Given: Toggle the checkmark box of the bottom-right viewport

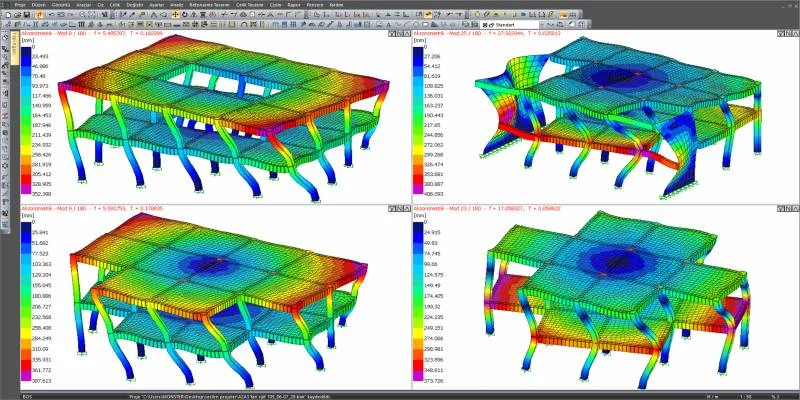Looking at the screenshot, I should [781, 208].
